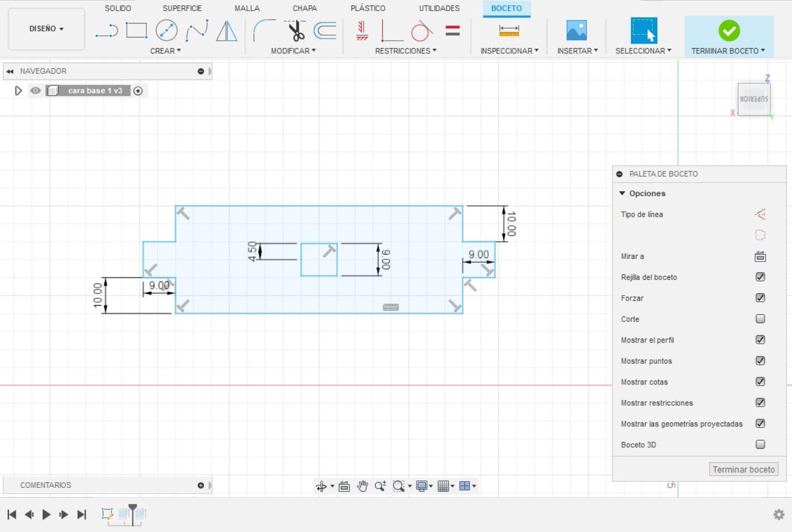Click the Terminar boceto button in palette
The image size is (792, 532).
coord(743,469)
